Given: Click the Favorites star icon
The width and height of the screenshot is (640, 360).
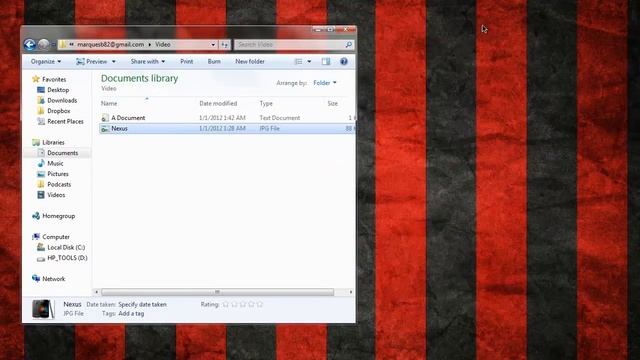Looking at the screenshot, I should tap(36, 79).
